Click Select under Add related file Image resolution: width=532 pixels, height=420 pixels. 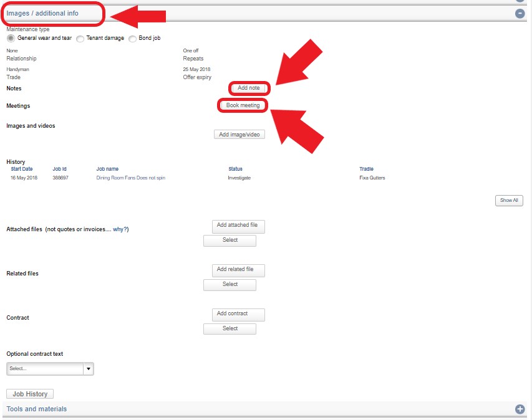[230, 285]
